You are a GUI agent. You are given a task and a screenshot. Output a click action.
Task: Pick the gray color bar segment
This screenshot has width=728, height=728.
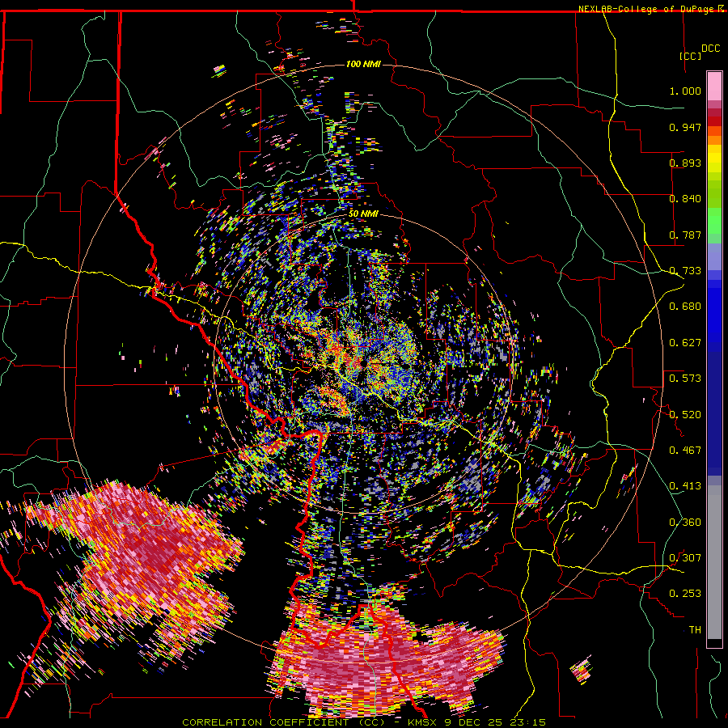click(714, 562)
